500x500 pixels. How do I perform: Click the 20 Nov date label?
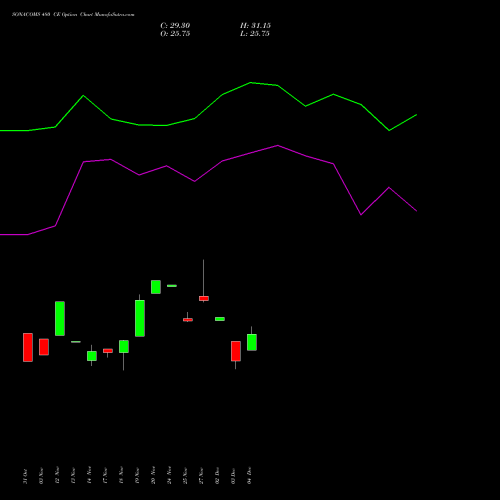point(153,476)
